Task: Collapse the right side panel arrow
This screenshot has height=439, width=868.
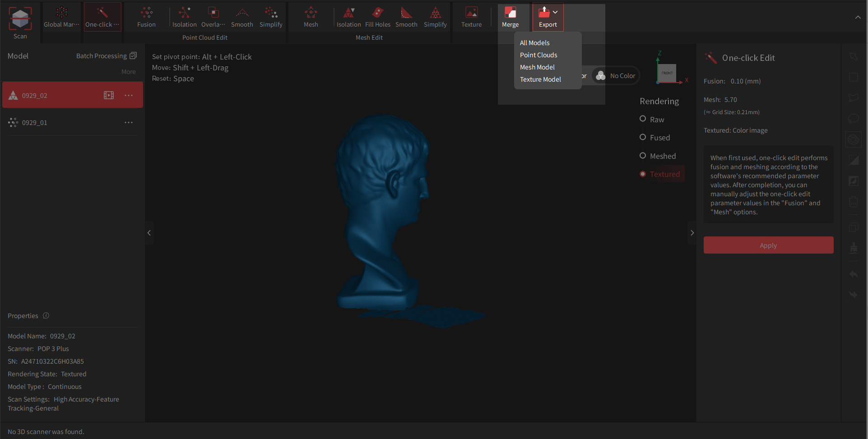Action: [x=692, y=233]
